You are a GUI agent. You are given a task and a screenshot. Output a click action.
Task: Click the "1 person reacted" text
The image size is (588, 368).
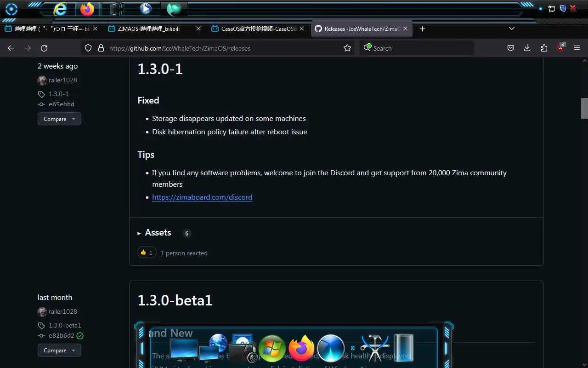pos(184,253)
